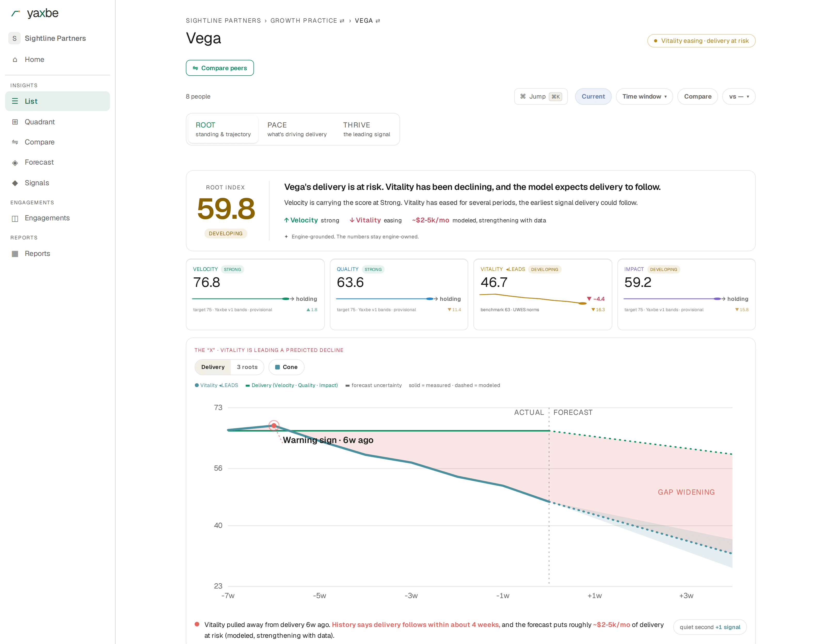
Task: Click the Home house icon
Action: click(x=15, y=60)
